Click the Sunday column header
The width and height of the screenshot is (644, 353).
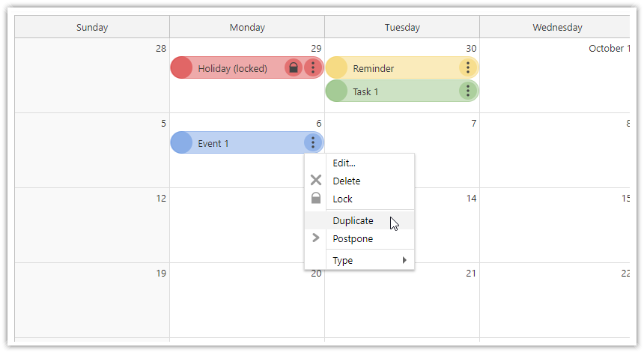click(92, 28)
